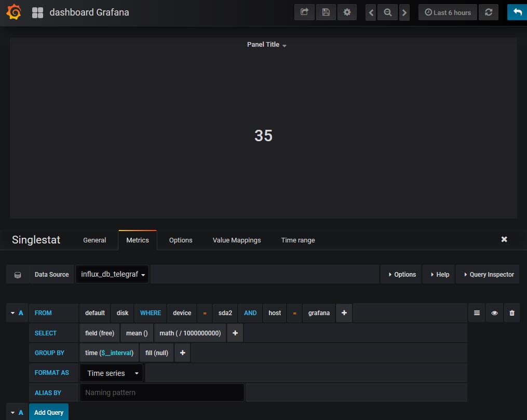Image resolution: width=527 pixels, height=420 pixels.
Task: Toggle query A visibility eye icon
Action: [x=494, y=313]
